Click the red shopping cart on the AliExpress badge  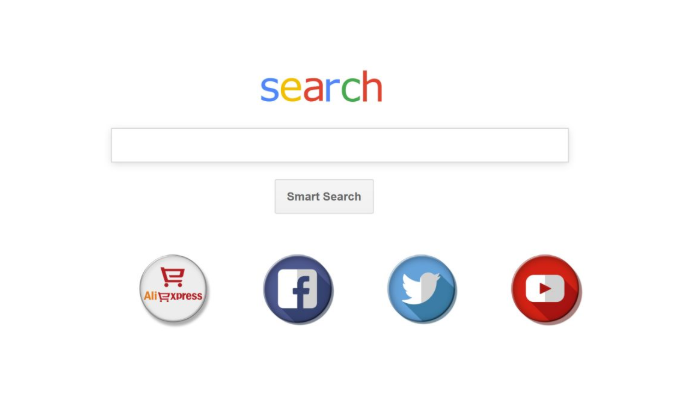coord(172,277)
